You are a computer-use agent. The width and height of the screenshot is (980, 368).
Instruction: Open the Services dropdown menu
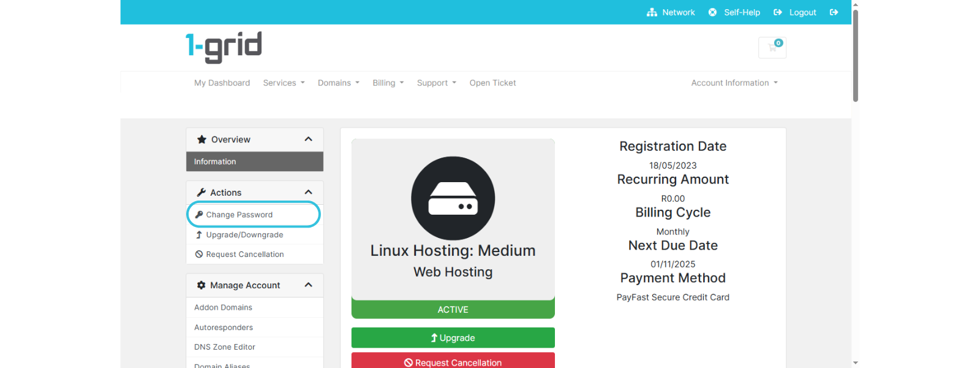coord(284,83)
